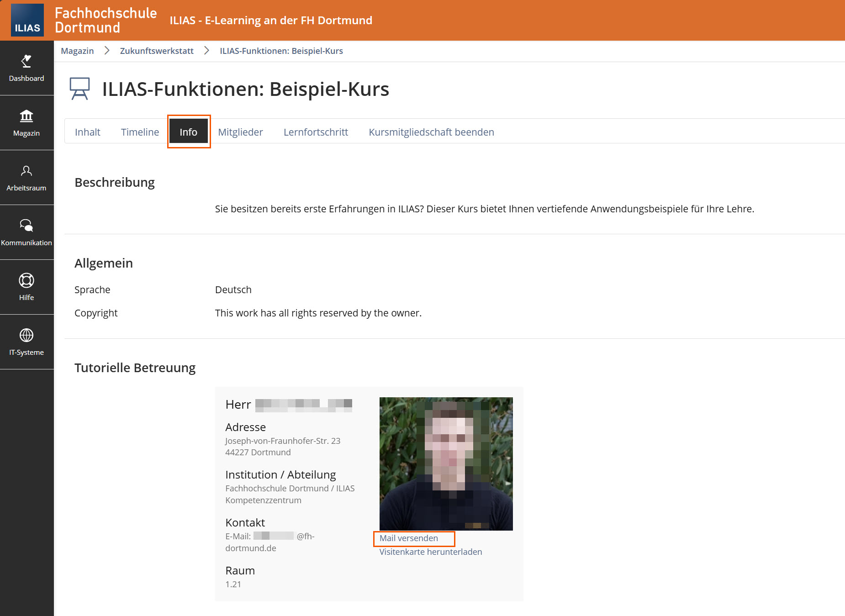The width and height of the screenshot is (845, 616).
Task: Open Hilfe using the lifesaver icon
Action: pyautogui.click(x=26, y=288)
